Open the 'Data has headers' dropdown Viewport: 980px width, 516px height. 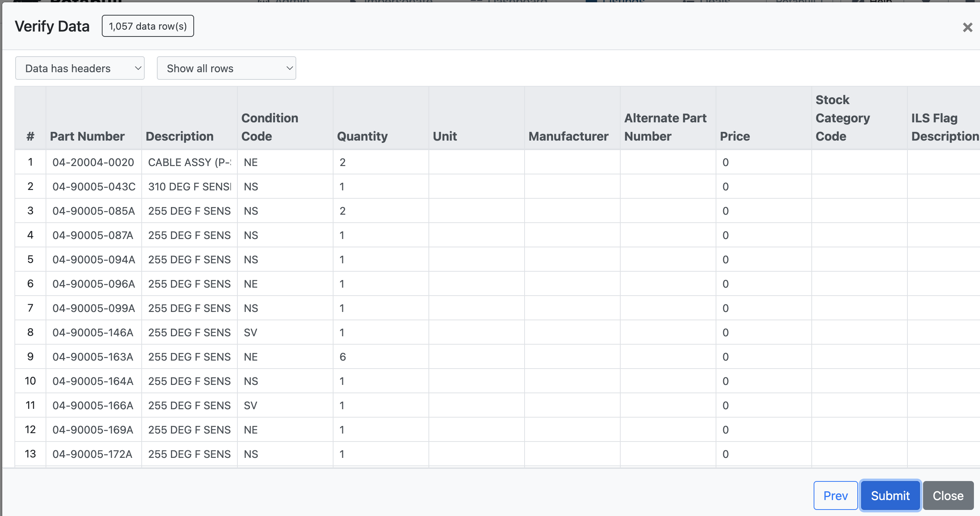coord(80,68)
